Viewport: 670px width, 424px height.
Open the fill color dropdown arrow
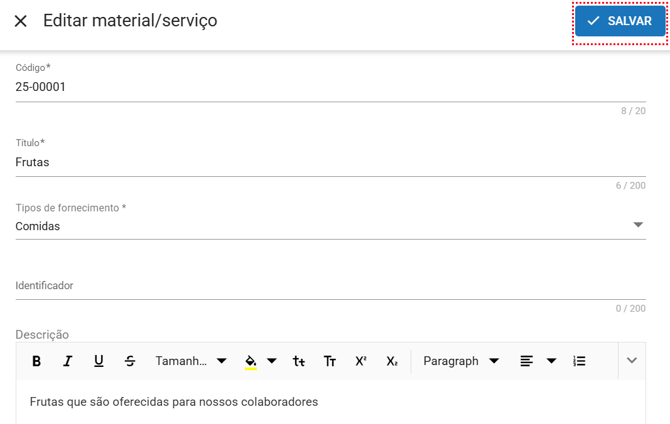(272, 361)
